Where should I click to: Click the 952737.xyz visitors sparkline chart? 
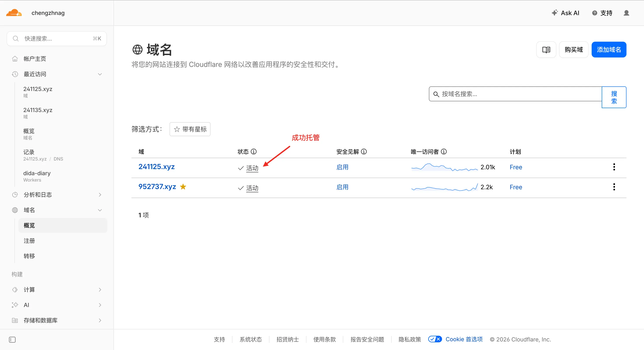tap(444, 187)
